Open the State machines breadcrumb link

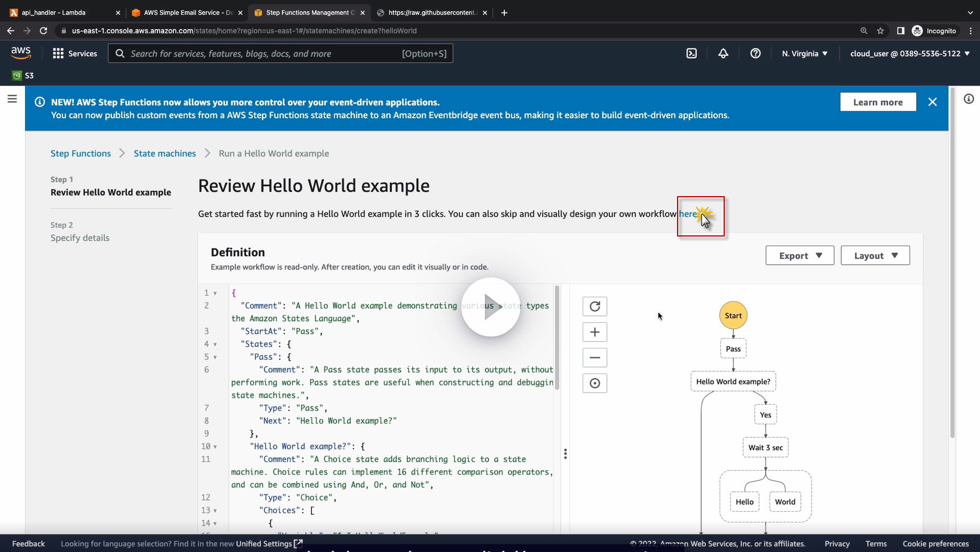[164, 153]
